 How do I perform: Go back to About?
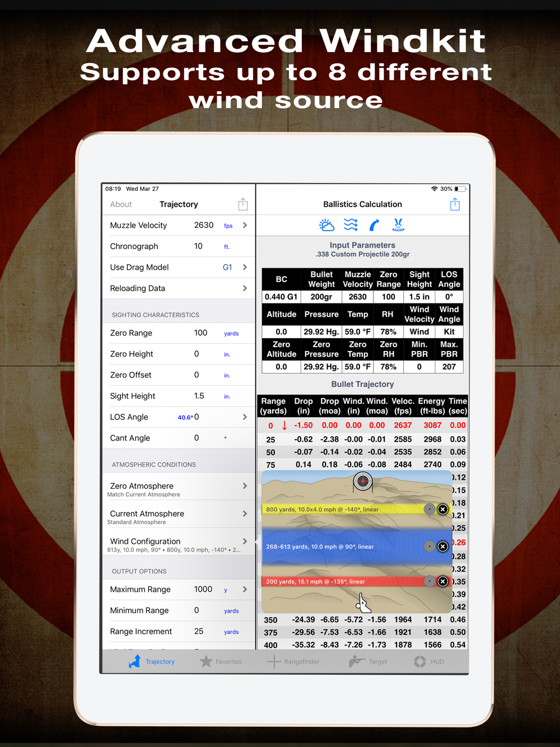121,204
